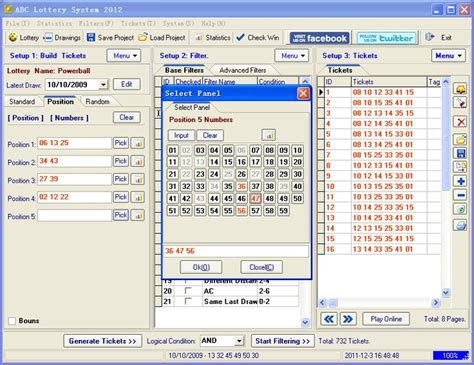Open the Setup 2 Filter Menu dropdown
The height and width of the screenshot is (365, 474).
[x=292, y=56]
